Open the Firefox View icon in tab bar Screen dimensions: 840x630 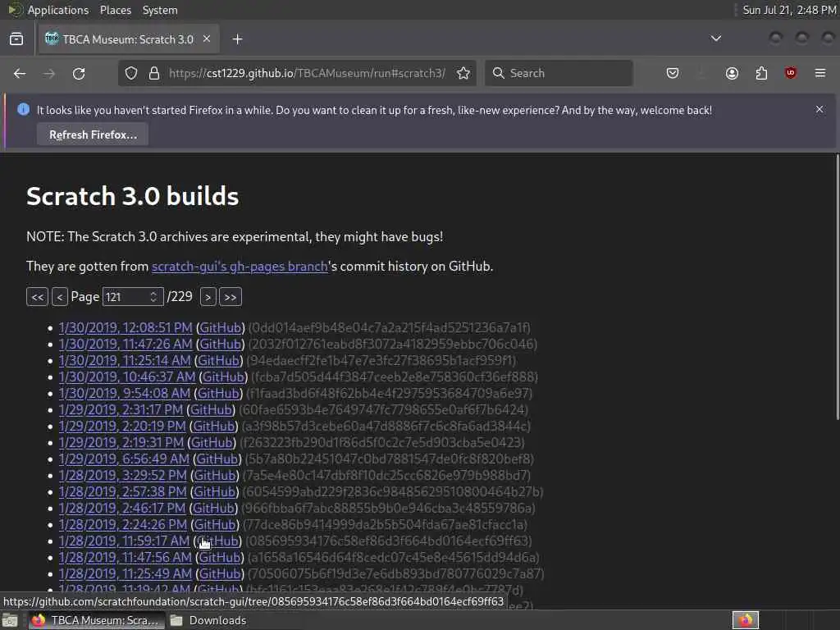pyautogui.click(x=16, y=39)
